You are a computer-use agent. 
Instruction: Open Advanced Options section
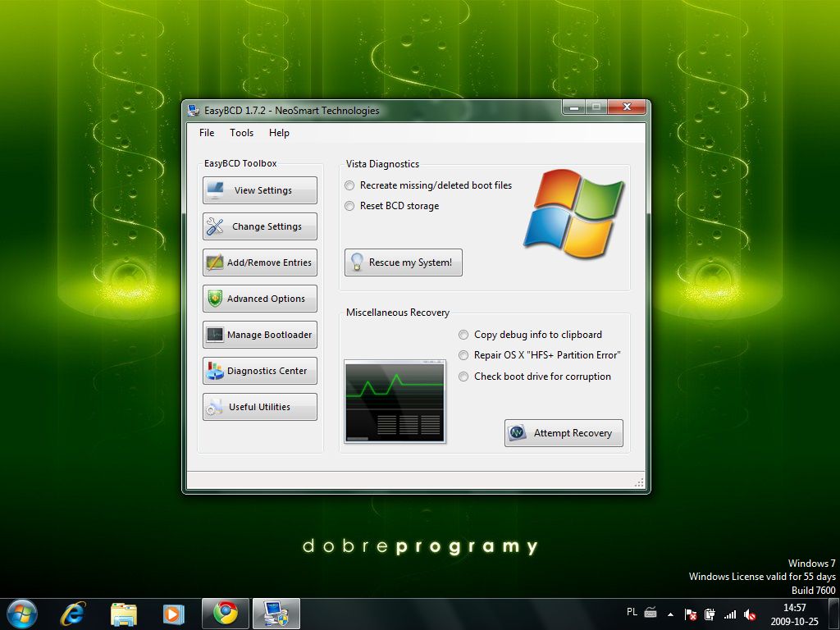point(260,299)
